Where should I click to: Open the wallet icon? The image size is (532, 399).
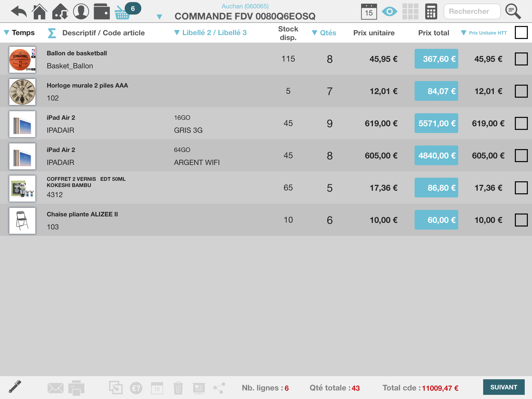102,11
